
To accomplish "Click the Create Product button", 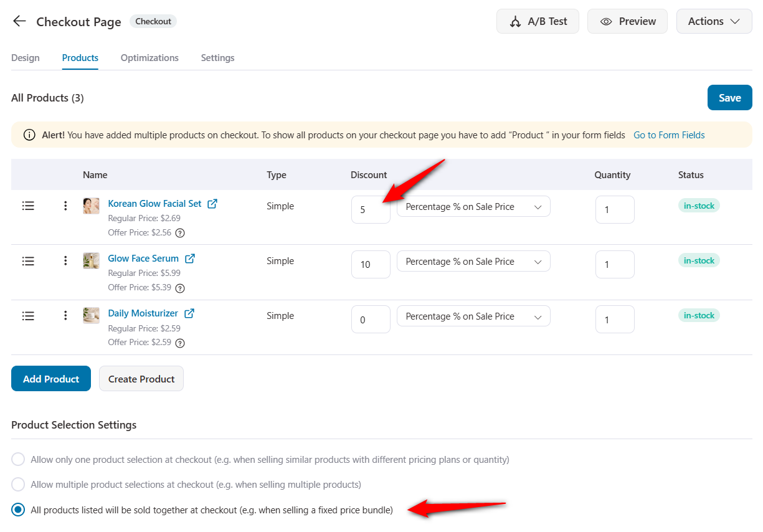I will (x=141, y=379).
